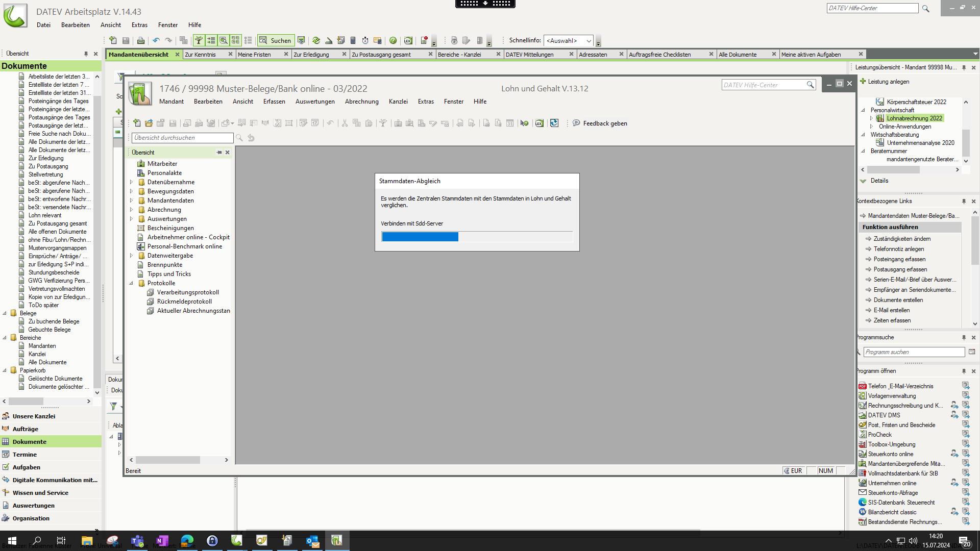The height and width of the screenshot is (551, 980).
Task: Click the Übersicht durchsuchen search field
Action: (x=182, y=138)
